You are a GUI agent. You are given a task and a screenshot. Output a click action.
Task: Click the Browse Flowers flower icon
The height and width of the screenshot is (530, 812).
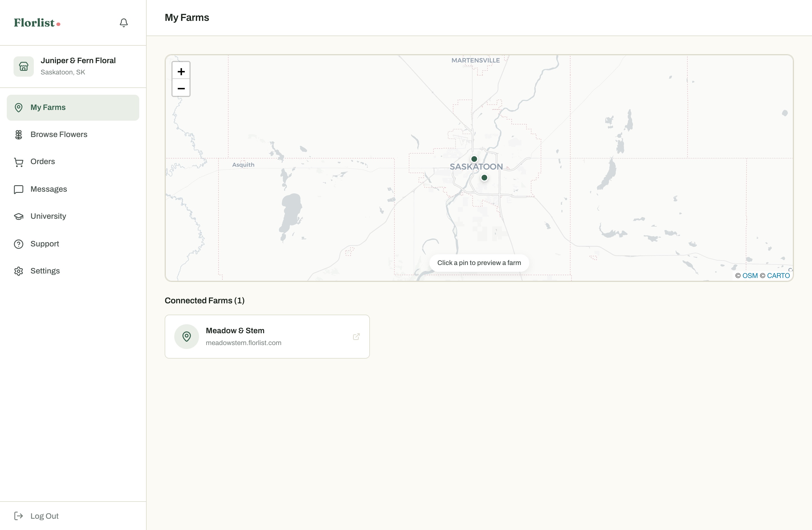18,135
